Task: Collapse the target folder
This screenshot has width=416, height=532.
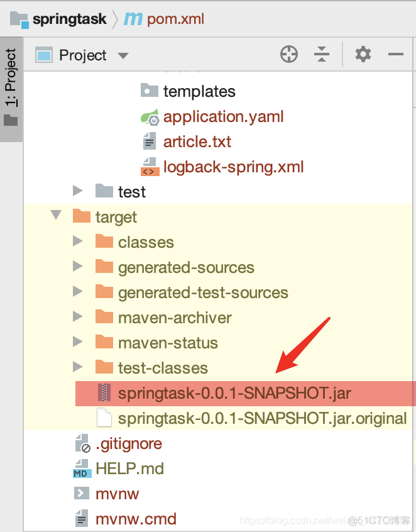Action: [x=57, y=216]
